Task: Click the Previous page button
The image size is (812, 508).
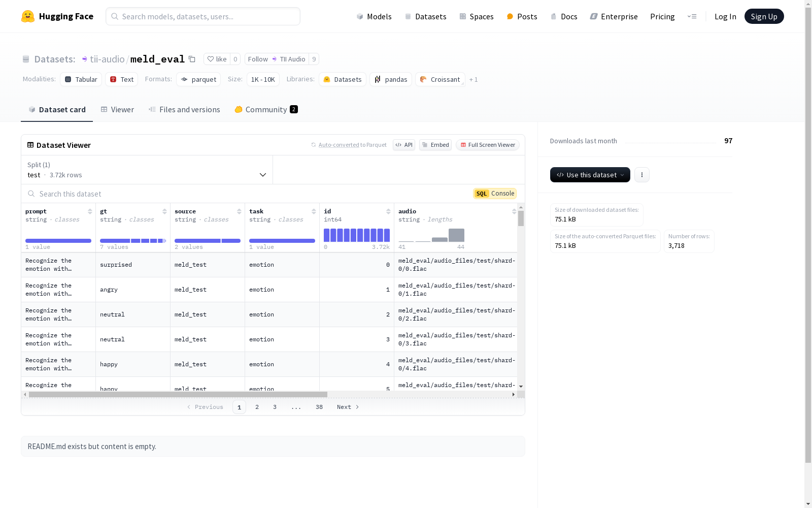Action: pyautogui.click(x=205, y=407)
